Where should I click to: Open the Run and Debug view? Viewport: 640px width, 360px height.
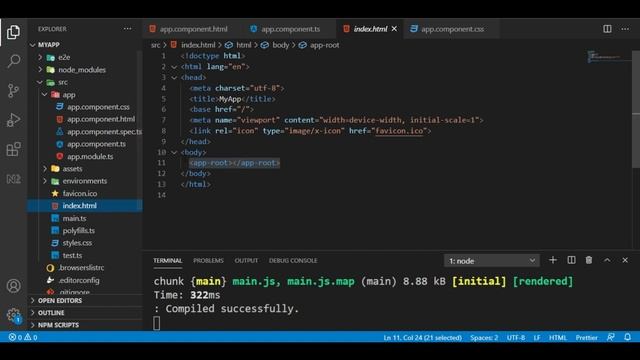[x=13, y=120]
